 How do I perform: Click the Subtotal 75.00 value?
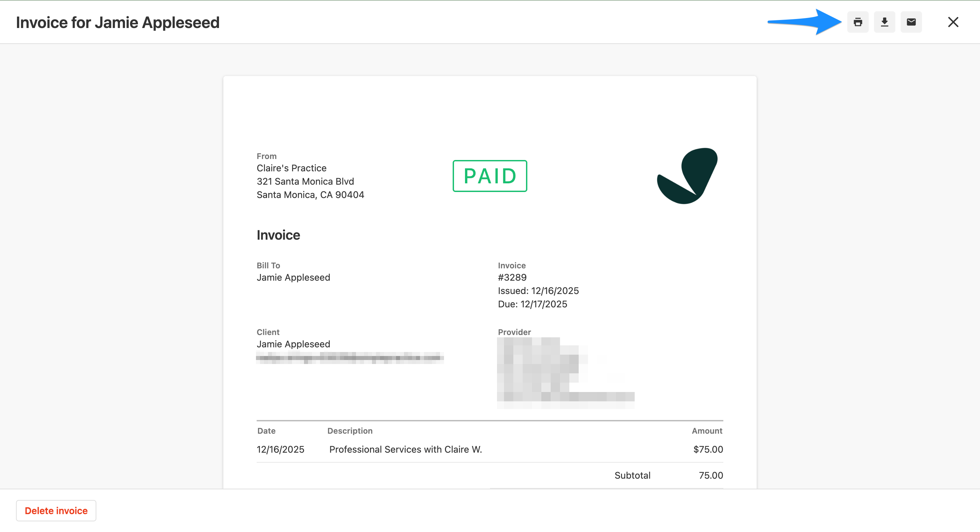coord(710,475)
